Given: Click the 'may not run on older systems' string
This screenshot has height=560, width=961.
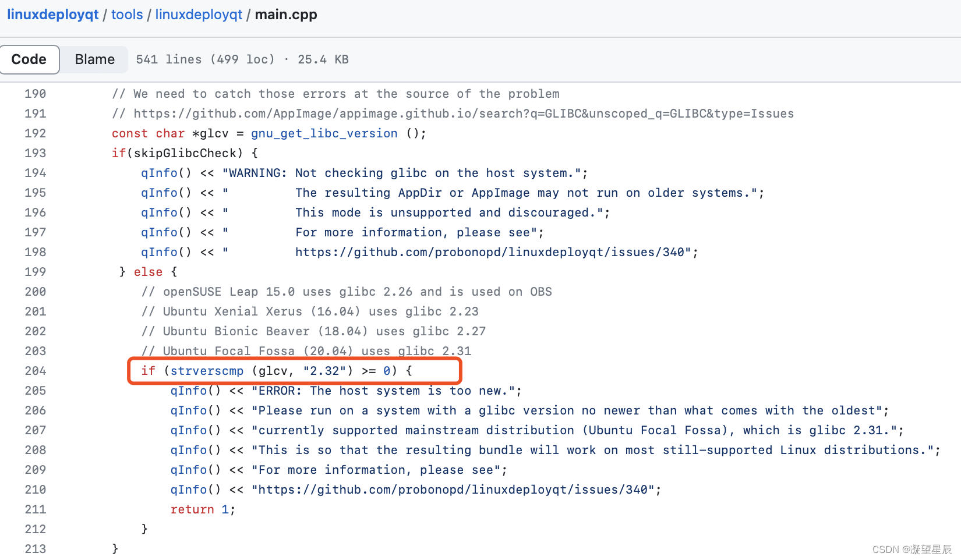Looking at the screenshot, I should tap(490, 193).
